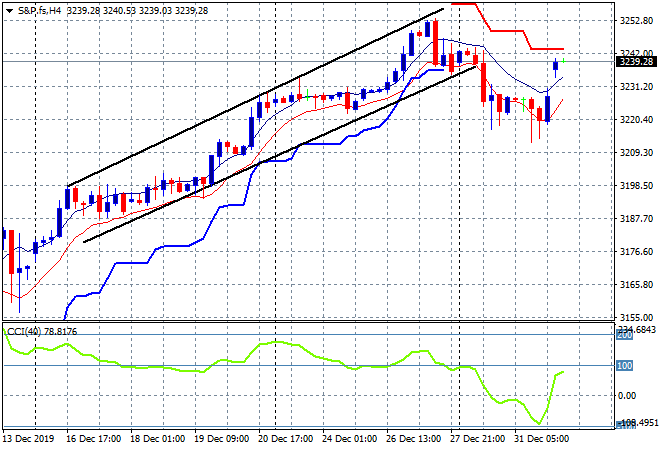Click the 24 Dec 01:00 time label
Screen dimensions: 660x450
349,439
